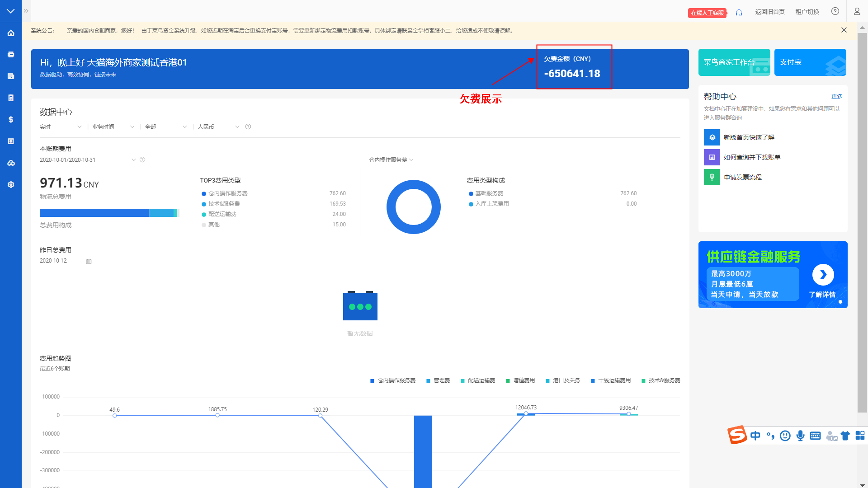Image resolution: width=868 pixels, height=488 pixels.
Task: Open the 实时 data mode dropdown
Action: [61, 127]
